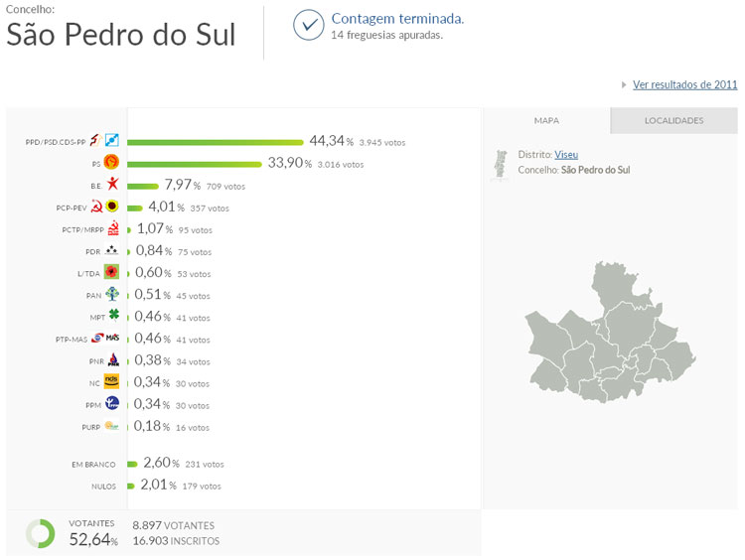
Task: Open Ver resultados de 2011 link
Action: (684, 84)
